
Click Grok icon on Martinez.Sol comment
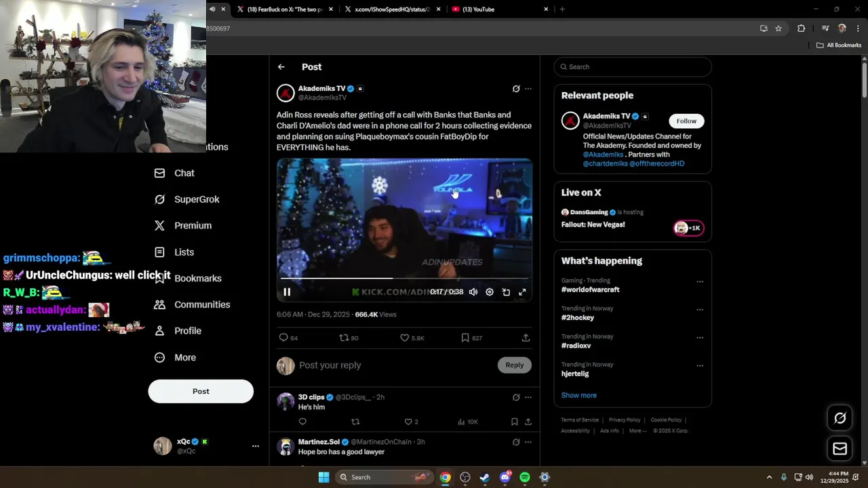coord(516,442)
